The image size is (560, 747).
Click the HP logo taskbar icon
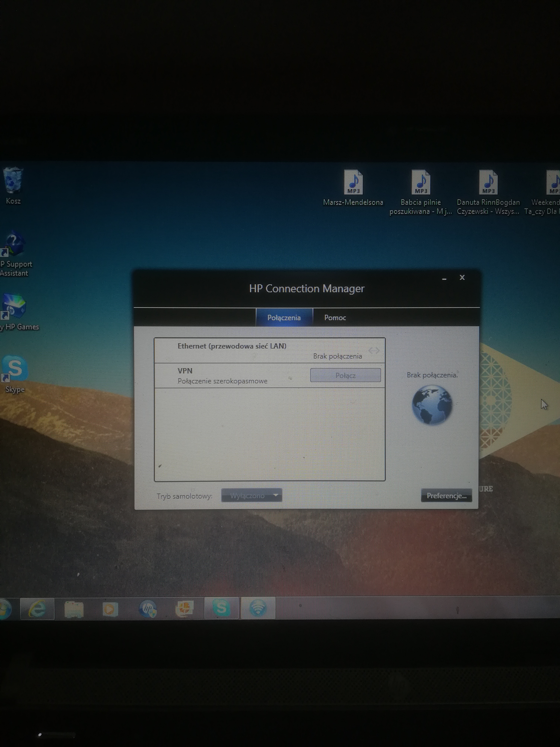coord(148,609)
